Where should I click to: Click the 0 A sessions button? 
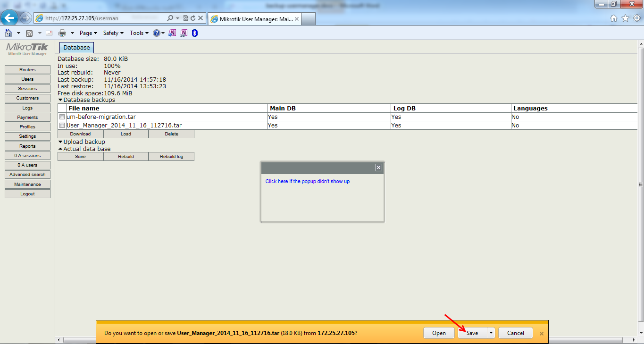[27, 156]
